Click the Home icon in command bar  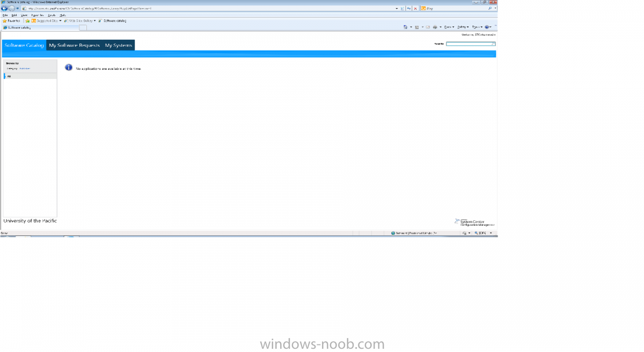406,27
